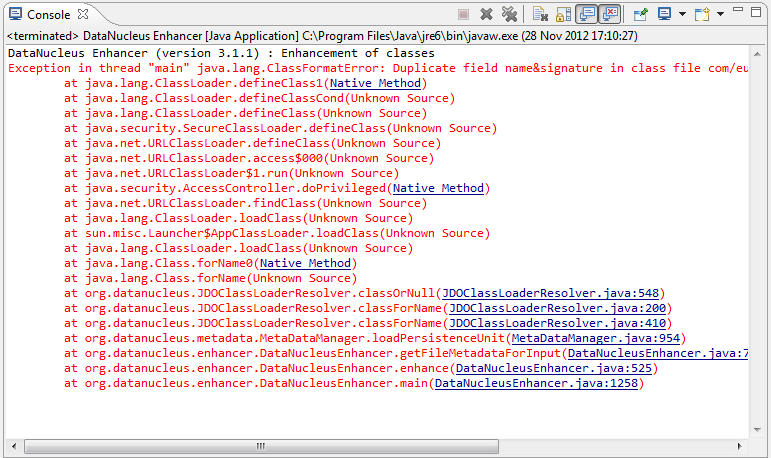Toggle Scroll Lock in console

pyautogui.click(x=563, y=14)
